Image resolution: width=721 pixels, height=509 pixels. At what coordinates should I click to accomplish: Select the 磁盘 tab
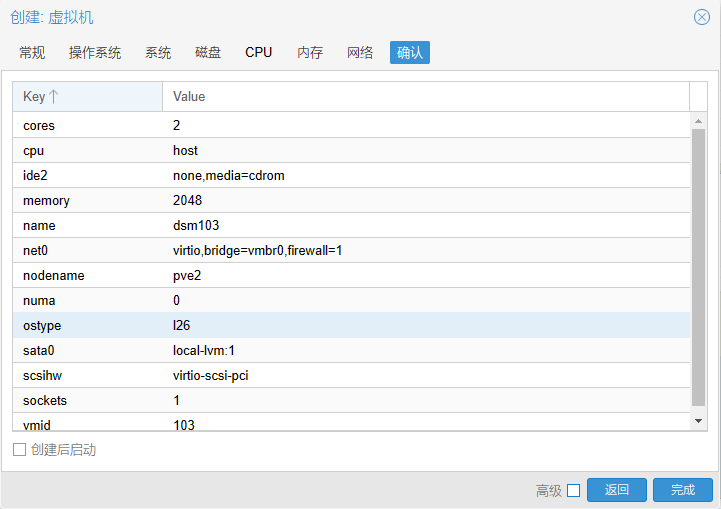point(208,52)
